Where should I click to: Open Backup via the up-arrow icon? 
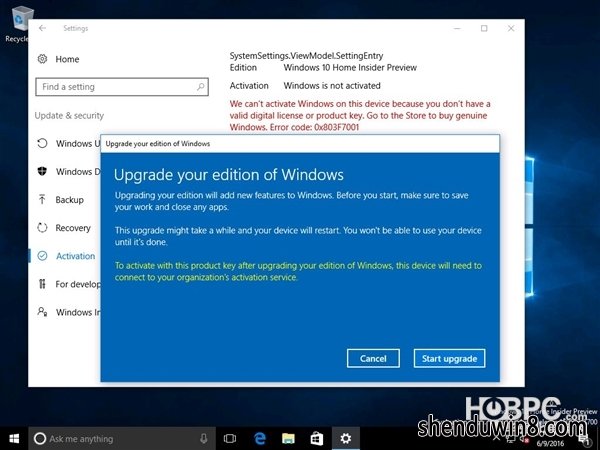point(42,199)
